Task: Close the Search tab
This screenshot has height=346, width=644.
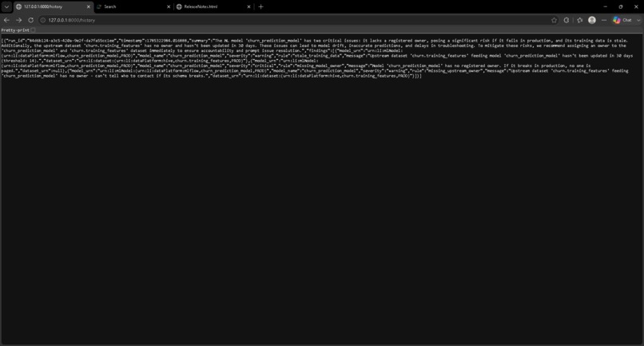Action: coord(169,6)
